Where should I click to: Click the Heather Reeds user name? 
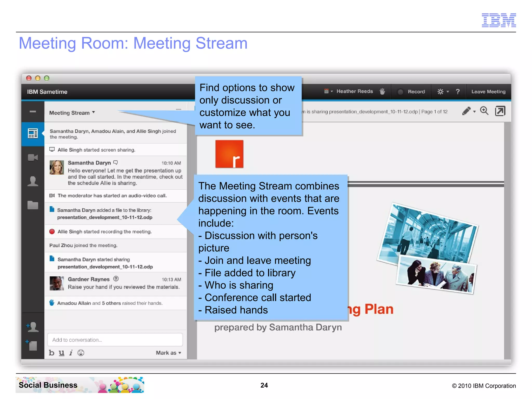tap(355, 91)
